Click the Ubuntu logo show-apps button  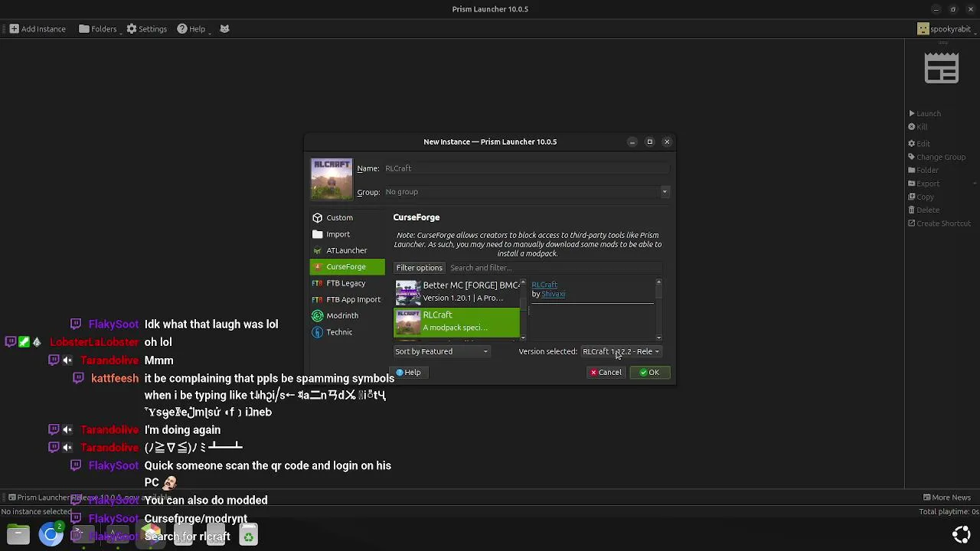coord(962,534)
